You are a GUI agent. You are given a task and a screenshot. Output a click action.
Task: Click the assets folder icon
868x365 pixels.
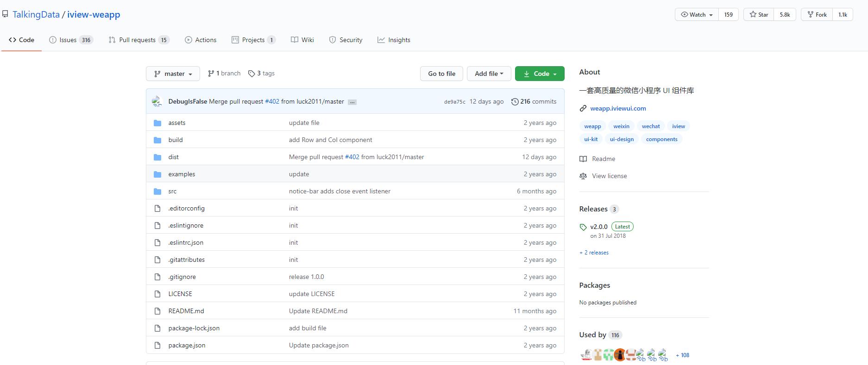(157, 123)
